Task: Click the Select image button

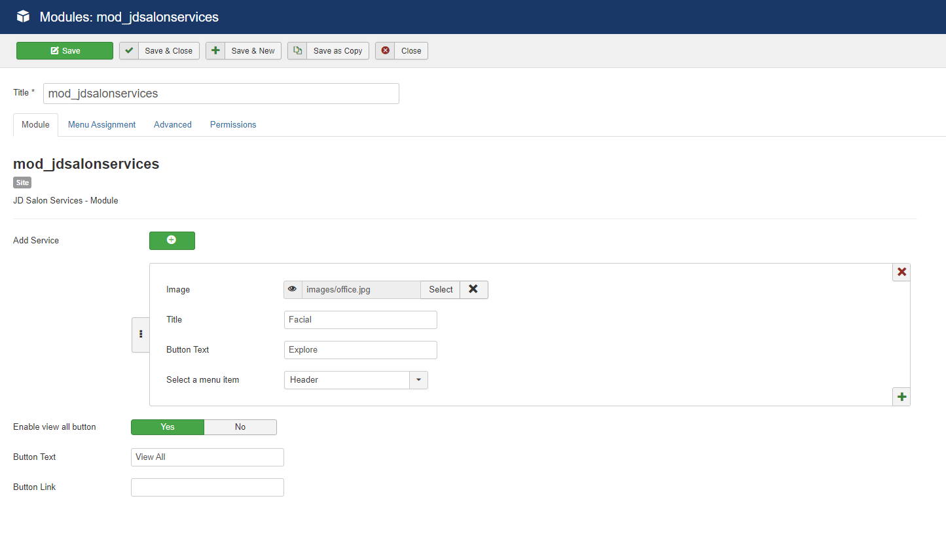Action: 441,289
